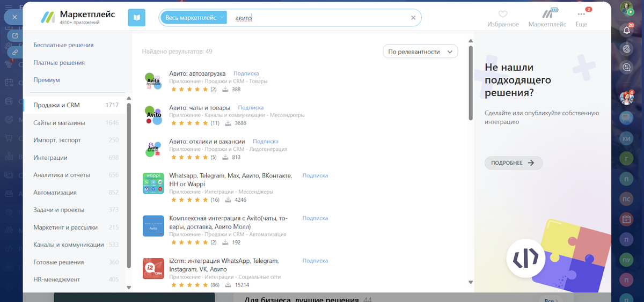Open calendar icon in right sidebar
The width and height of the screenshot is (644, 302).
coord(626,219)
